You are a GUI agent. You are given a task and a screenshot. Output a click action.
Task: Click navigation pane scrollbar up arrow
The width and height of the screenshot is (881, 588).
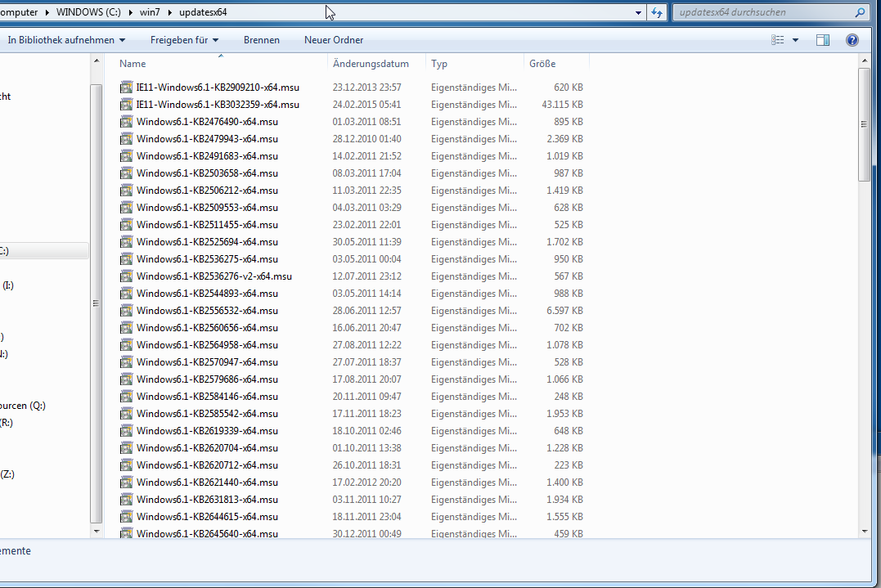pos(97,61)
